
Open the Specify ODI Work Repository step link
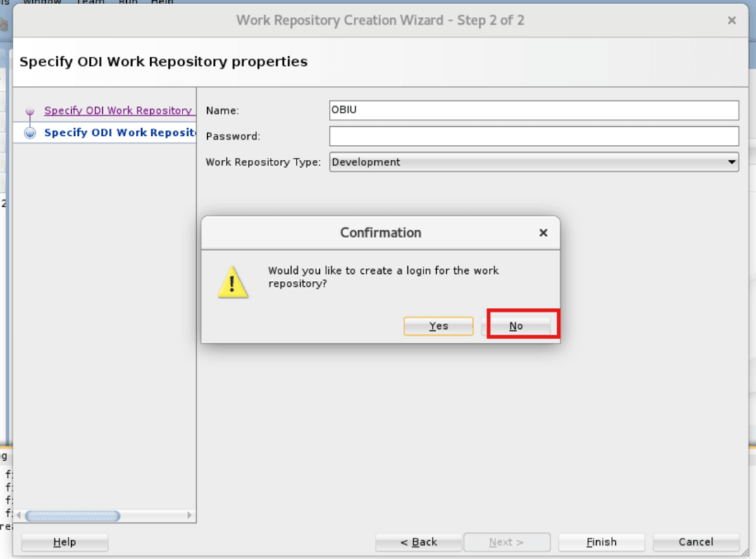118,111
